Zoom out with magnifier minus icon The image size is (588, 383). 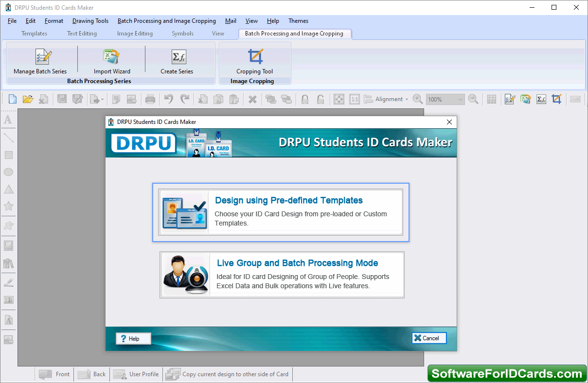(x=473, y=99)
